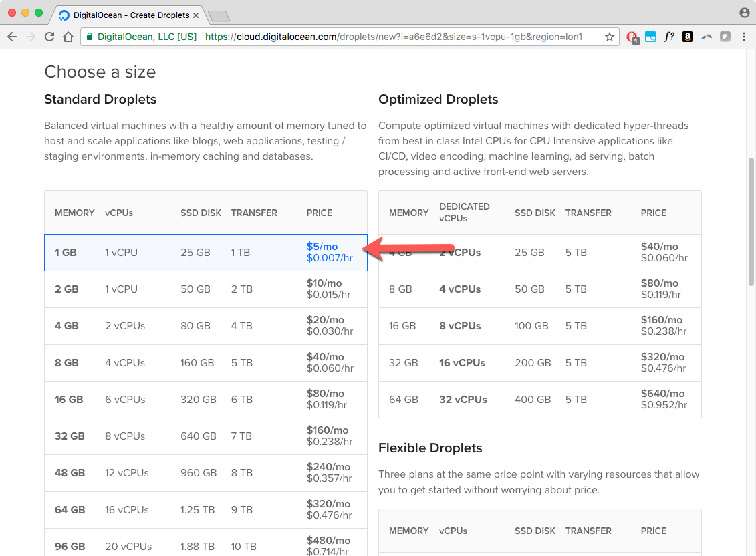756x556 pixels.
Task: Click the 1.25 TB SSD disk cell
Action: point(198,510)
